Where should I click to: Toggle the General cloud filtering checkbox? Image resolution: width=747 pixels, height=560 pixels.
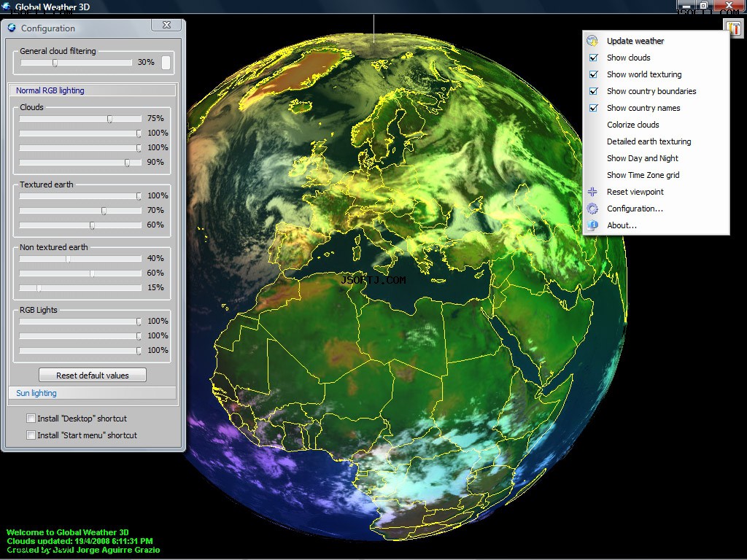(x=166, y=63)
